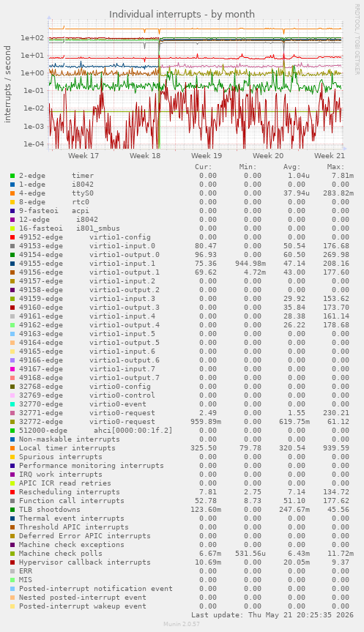The image size is (364, 632).
Task: Click the Week 17 axis label
Action: pyautogui.click(x=83, y=155)
